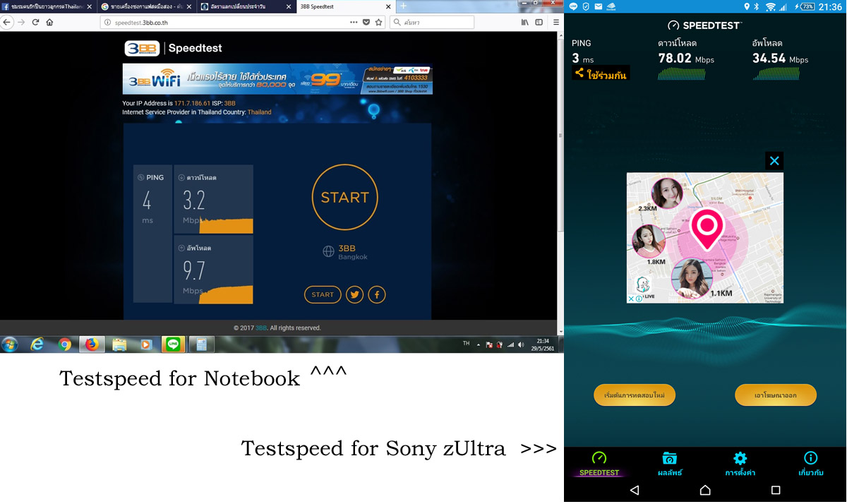The image size is (847, 504).
Task: Open the about tab with the info icon
Action: pyautogui.click(x=811, y=464)
